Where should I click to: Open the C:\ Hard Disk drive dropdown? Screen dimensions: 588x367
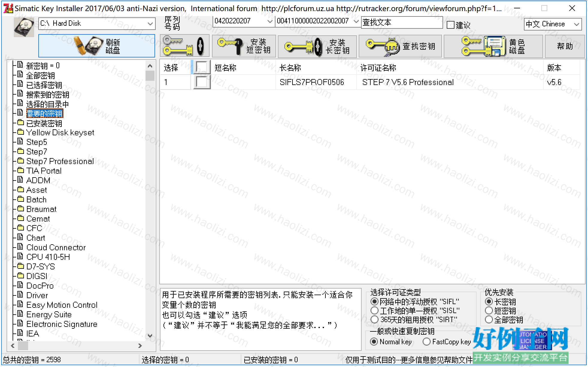point(150,24)
